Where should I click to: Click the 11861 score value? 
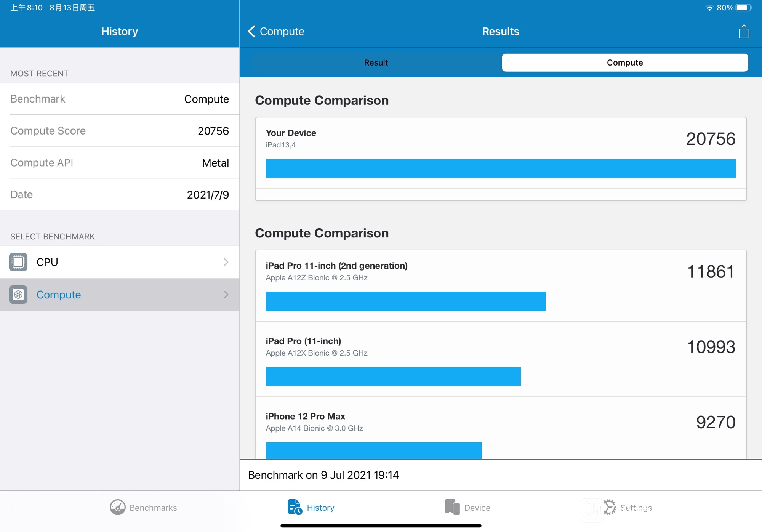(x=711, y=272)
